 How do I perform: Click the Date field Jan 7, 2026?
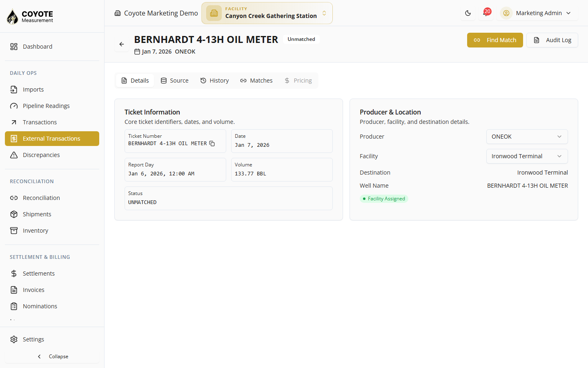[282, 141]
